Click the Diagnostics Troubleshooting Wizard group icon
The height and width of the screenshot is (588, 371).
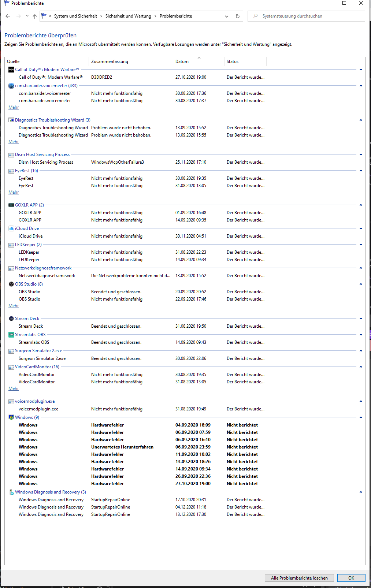tap(11, 120)
